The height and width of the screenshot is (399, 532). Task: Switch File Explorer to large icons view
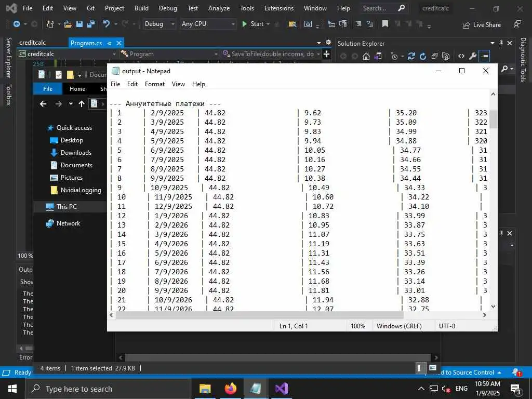(433, 368)
